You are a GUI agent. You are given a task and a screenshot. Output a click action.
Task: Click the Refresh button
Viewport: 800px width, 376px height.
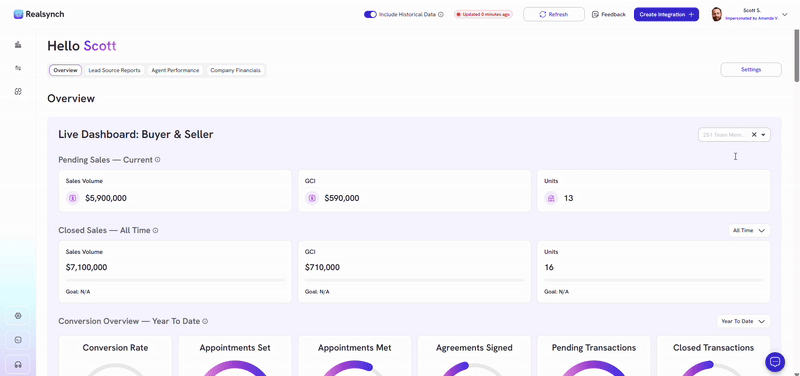554,14
